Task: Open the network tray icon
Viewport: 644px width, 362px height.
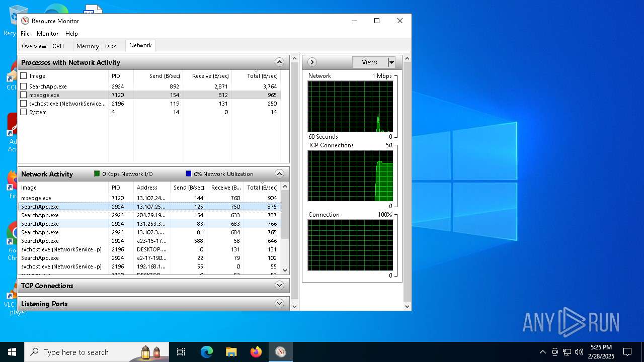Action: (x=567, y=352)
